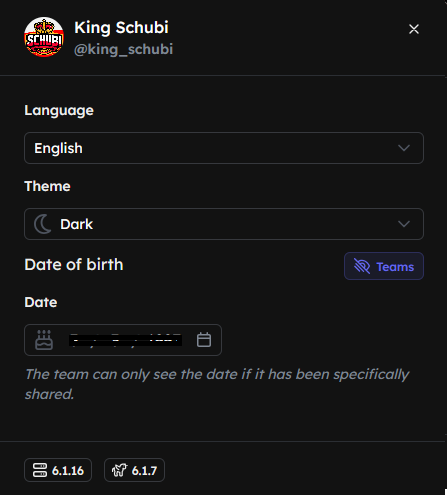This screenshot has width=447, height=495.
Task: Click the unicorn icon in footer
Action: [120, 470]
